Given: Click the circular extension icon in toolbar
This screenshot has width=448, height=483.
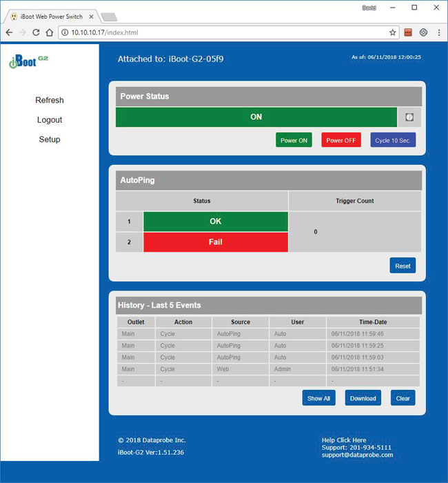Looking at the screenshot, I should pos(423,32).
